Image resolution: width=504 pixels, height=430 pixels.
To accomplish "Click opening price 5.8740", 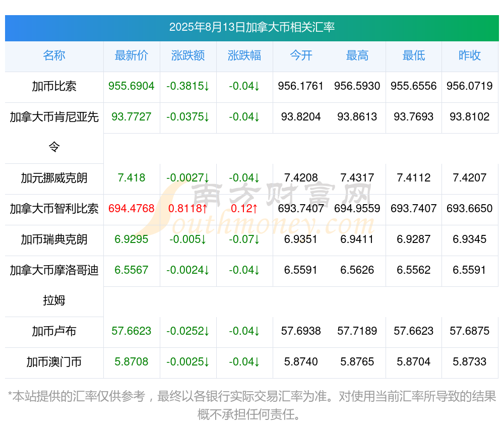I will click(301, 362).
